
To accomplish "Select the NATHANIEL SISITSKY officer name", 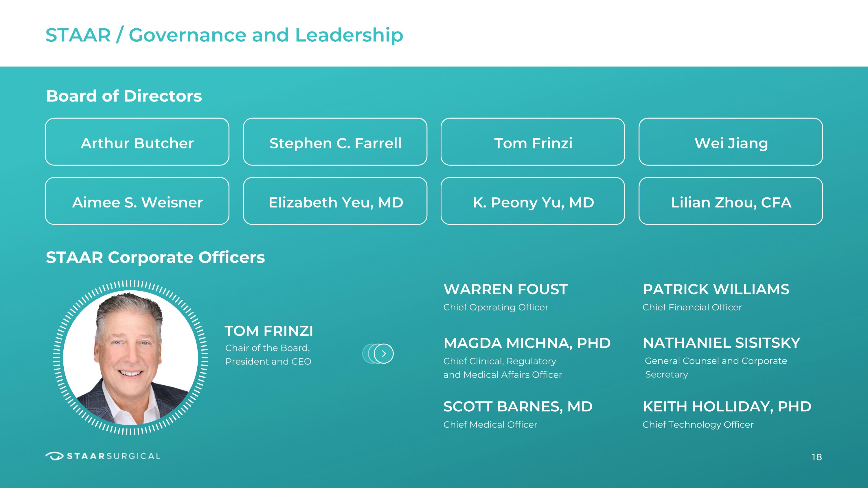I will click(x=721, y=343).
